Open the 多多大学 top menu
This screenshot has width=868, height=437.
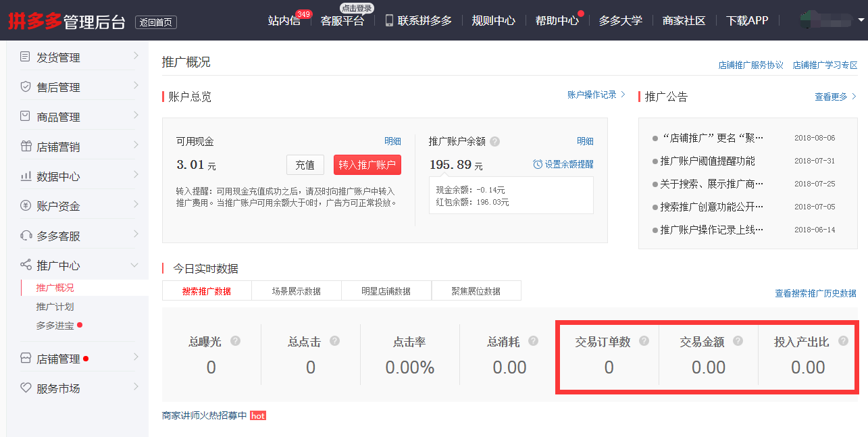tap(621, 20)
